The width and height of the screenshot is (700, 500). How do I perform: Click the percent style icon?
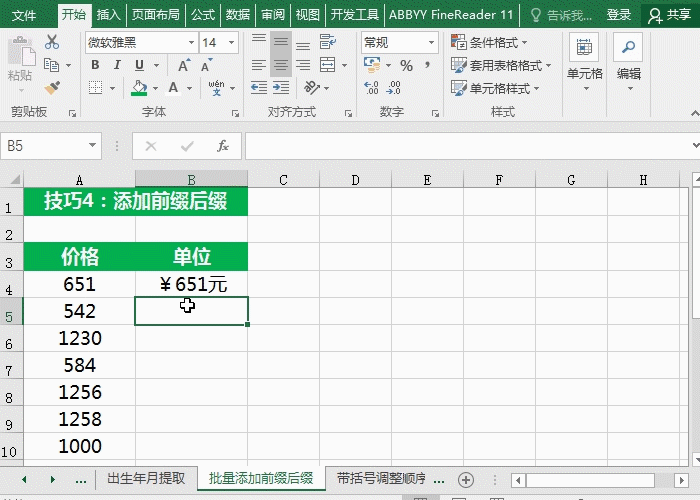(x=406, y=66)
